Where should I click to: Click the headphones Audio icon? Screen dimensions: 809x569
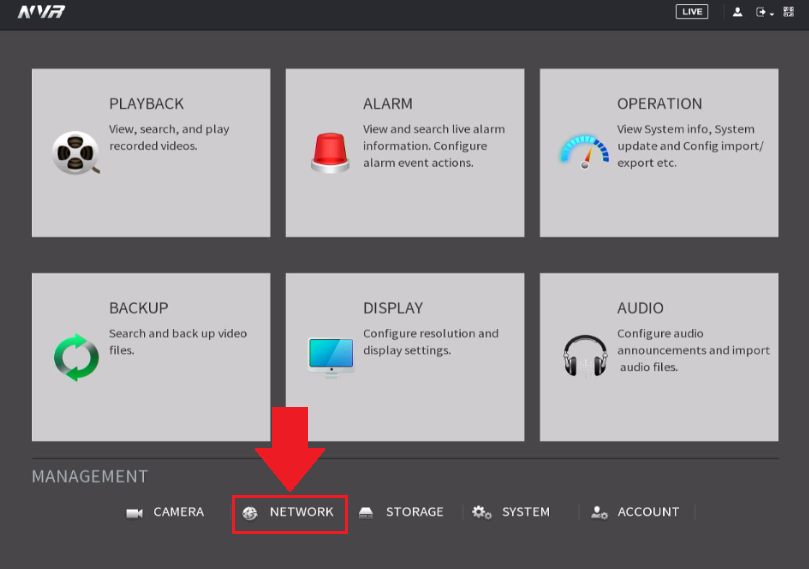click(585, 356)
